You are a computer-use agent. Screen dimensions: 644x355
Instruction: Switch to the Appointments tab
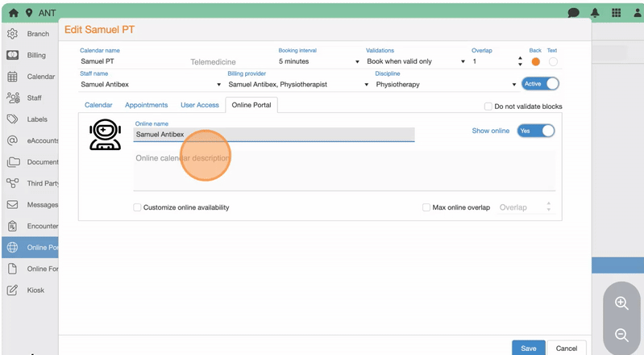pyautogui.click(x=146, y=105)
